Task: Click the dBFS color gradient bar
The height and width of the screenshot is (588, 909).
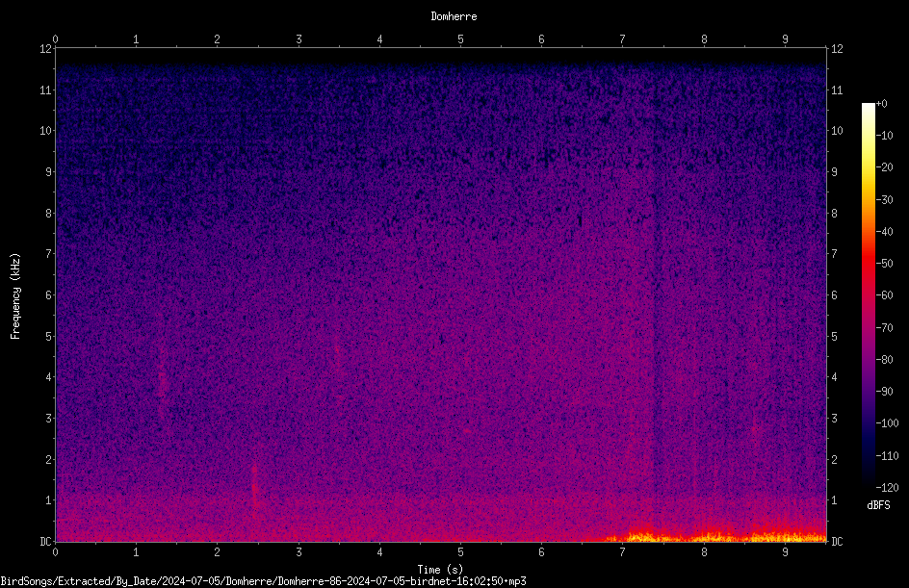Action: pos(868,295)
